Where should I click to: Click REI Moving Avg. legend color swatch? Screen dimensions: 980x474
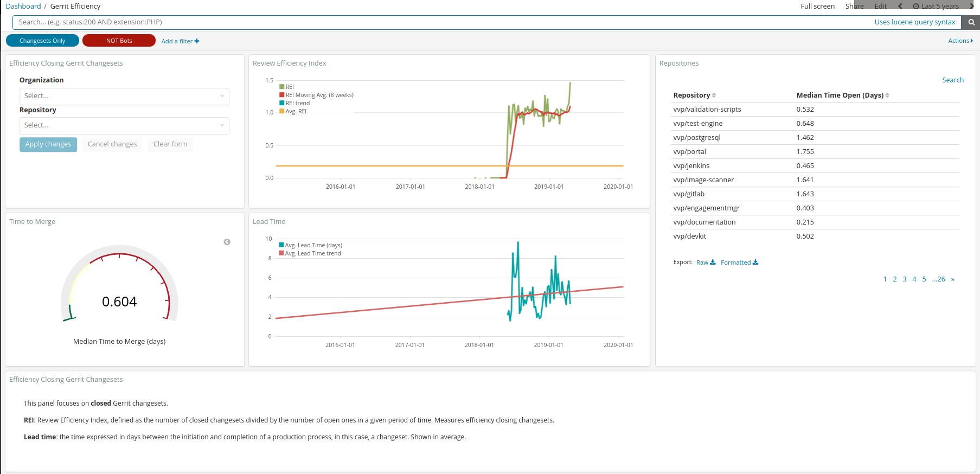coord(282,95)
